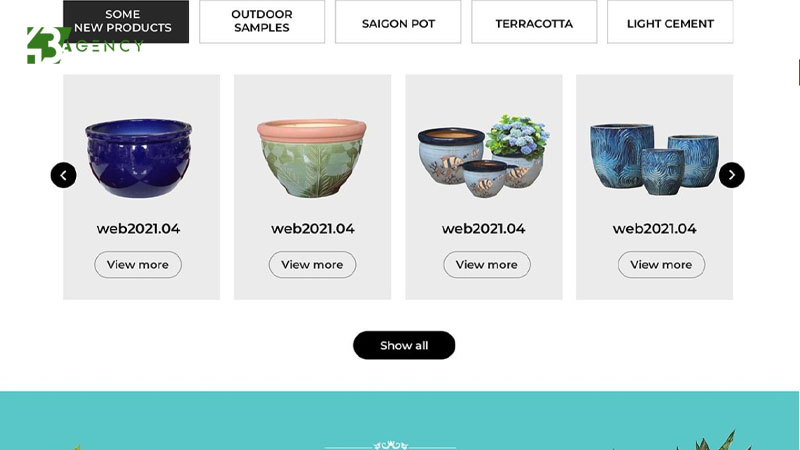Switch to the Outdoor Samples tab
800x450 pixels.
point(262,21)
